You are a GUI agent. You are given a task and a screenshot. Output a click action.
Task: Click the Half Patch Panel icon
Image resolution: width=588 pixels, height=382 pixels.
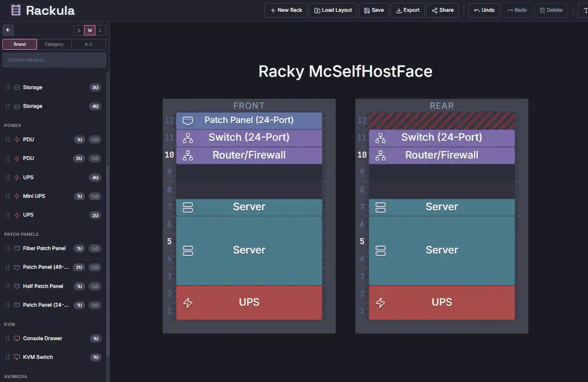point(17,286)
